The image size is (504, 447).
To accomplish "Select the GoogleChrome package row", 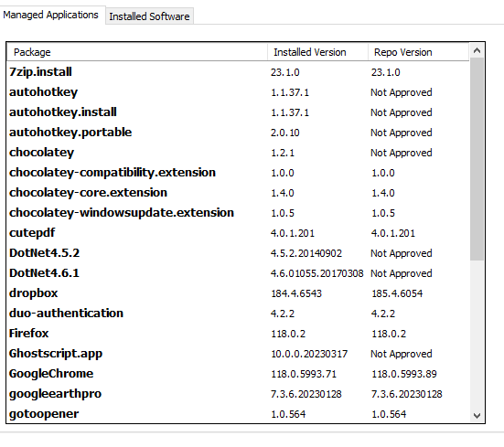I will click(238, 374).
